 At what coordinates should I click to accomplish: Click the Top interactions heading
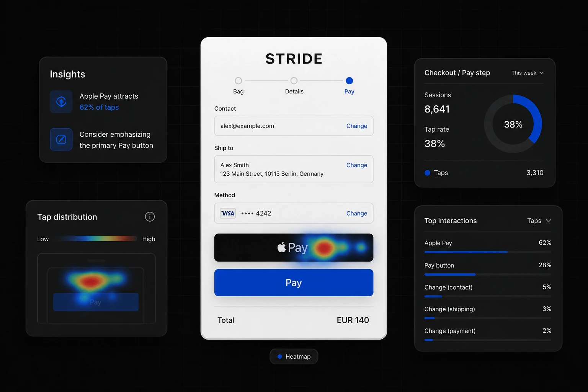click(451, 221)
